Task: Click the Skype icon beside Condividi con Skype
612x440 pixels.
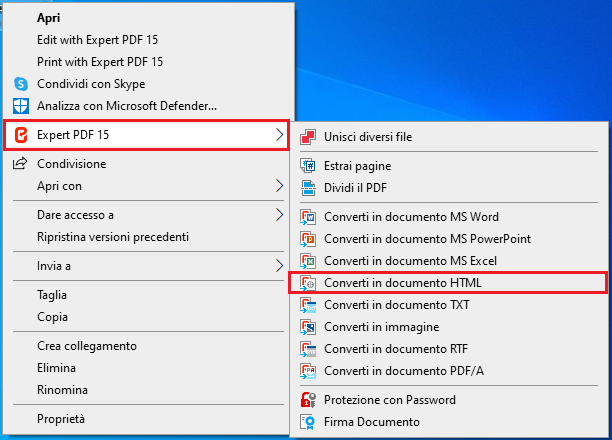Action: (x=21, y=84)
